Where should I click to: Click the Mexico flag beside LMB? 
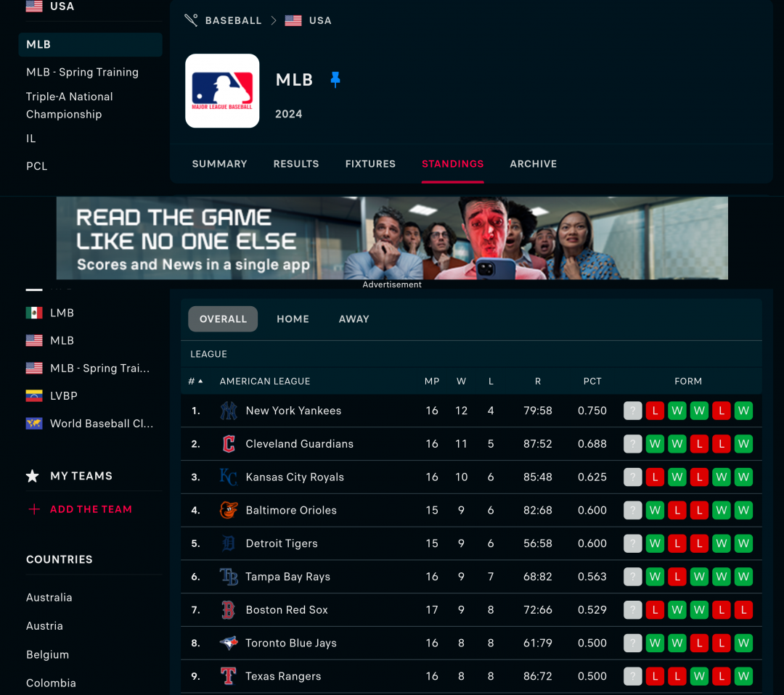pyautogui.click(x=34, y=313)
